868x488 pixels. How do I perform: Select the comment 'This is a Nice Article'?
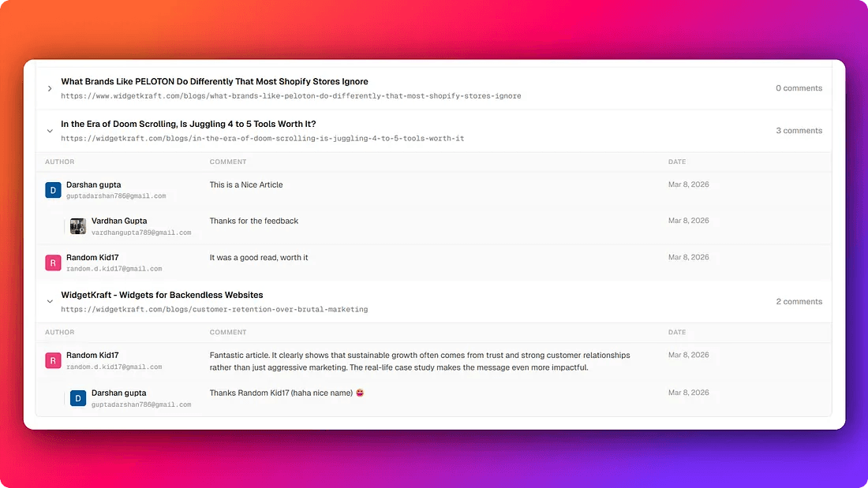pos(246,184)
